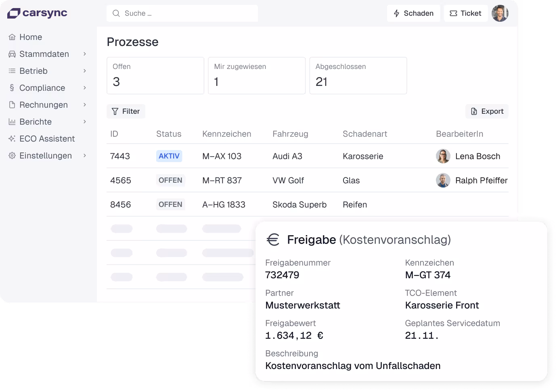Expand the Rechnungen submenu chevron

(85, 105)
